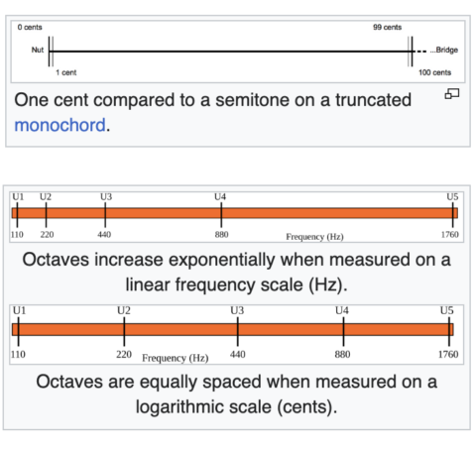Click the orange bar of linear scale

[235, 213]
